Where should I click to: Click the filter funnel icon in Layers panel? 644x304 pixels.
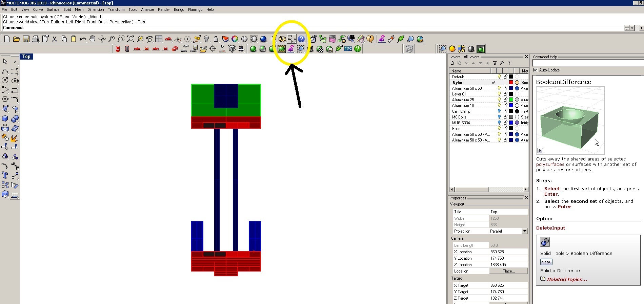tap(495, 63)
